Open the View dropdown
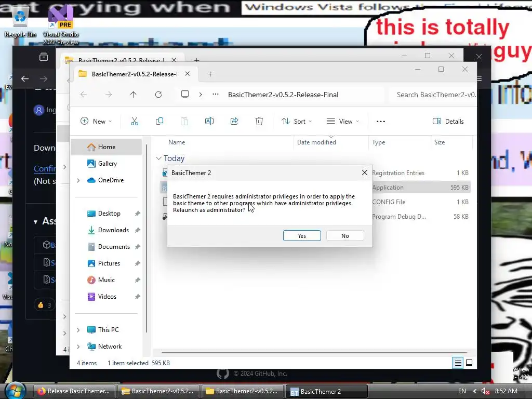The width and height of the screenshot is (532, 399). (x=343, y=121)
